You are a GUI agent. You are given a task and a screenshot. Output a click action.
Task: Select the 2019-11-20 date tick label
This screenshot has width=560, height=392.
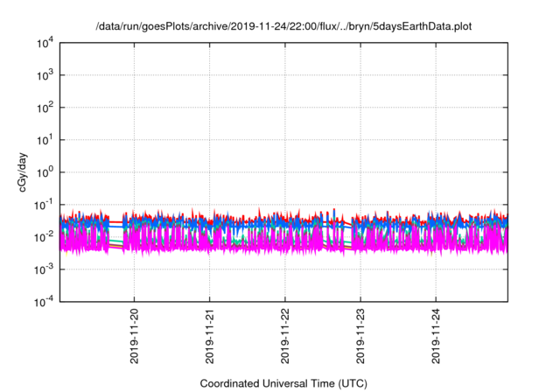[x=135, y=337]
